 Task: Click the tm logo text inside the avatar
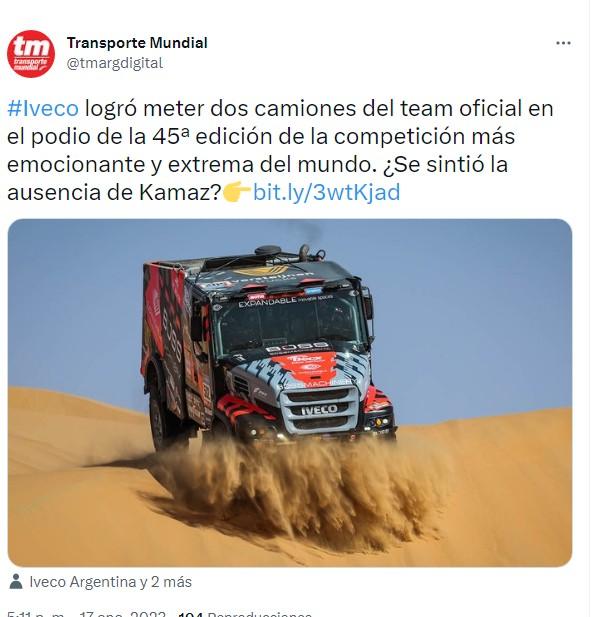click(x=30, y=47)
